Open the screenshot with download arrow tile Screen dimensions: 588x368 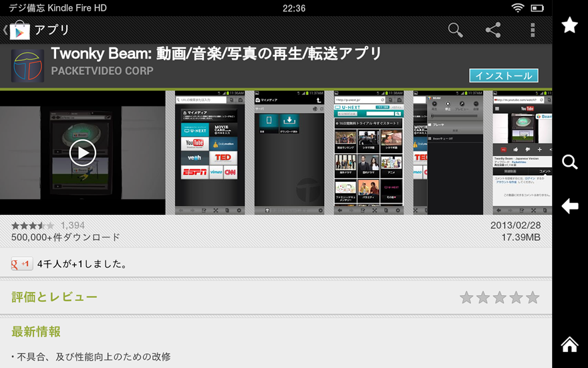pyautogui.click(x=289, y=153)
